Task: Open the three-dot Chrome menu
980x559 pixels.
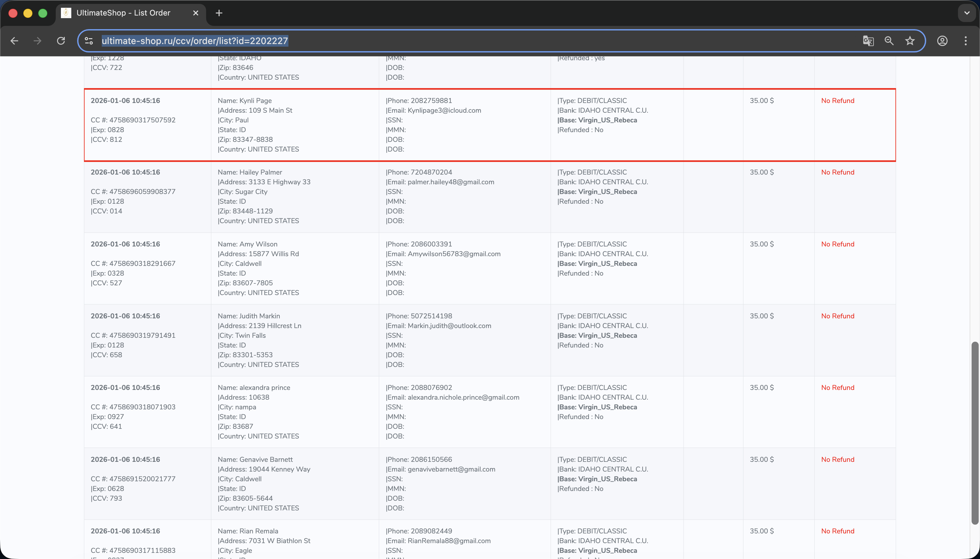Action: pos(965,41)
